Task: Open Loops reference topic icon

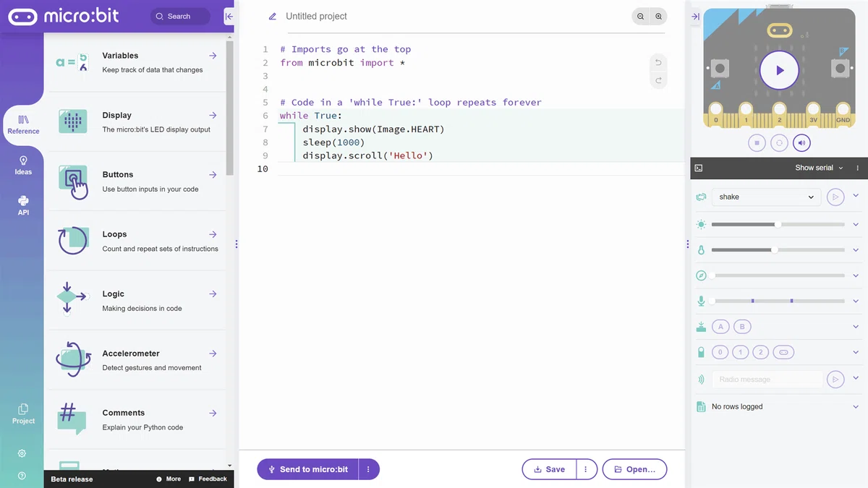Action: (72, 241)
